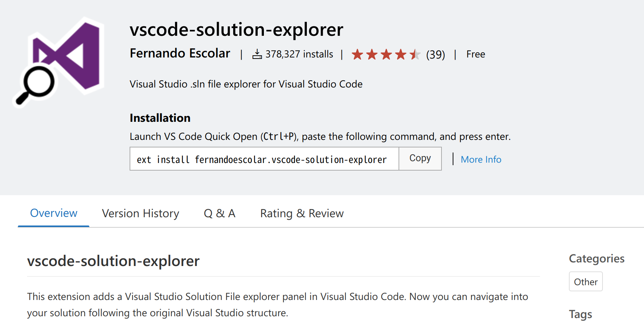
Task: Click the first rating star
Action: [358, 53]
